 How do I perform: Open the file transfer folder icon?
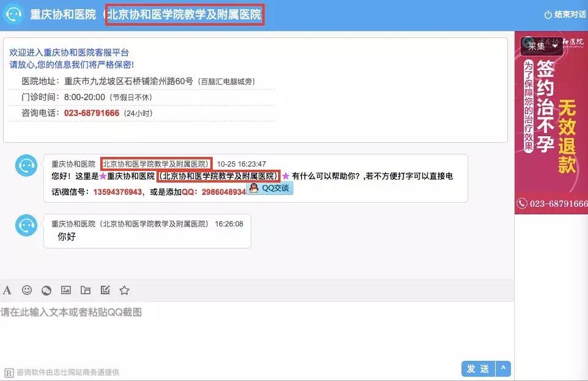tap(87, 290)
